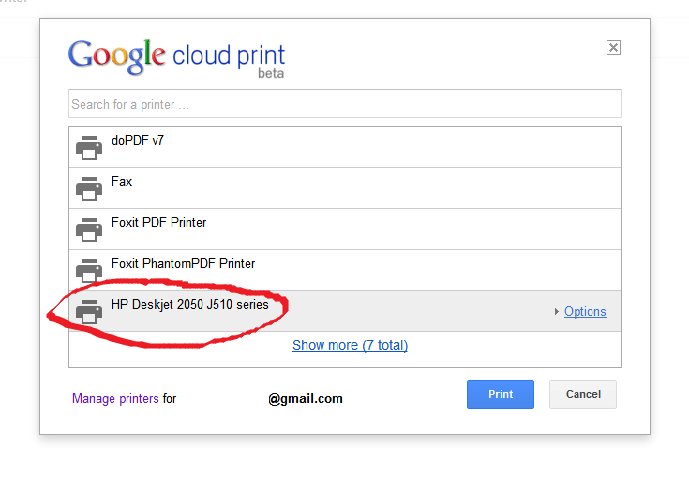Viewport: 689px width, 491px height.
Task: Select HP Deskjet 2050 J510 series name
Action: tap(189, 305)
